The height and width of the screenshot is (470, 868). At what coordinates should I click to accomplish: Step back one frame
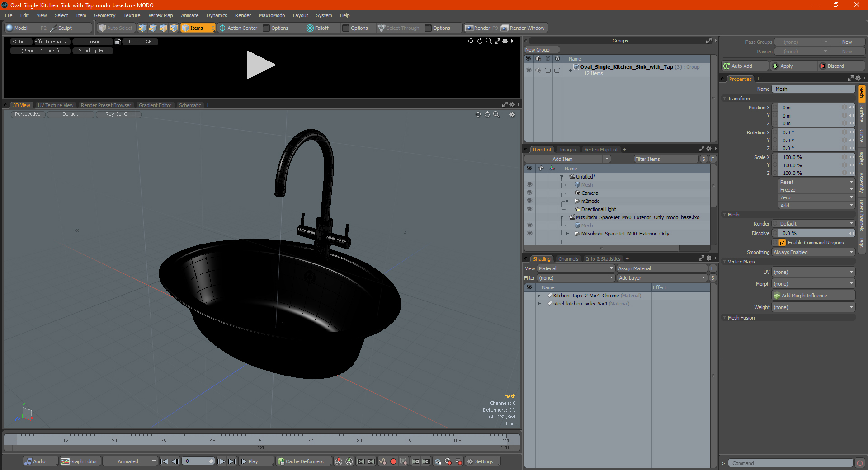point(175,461)
